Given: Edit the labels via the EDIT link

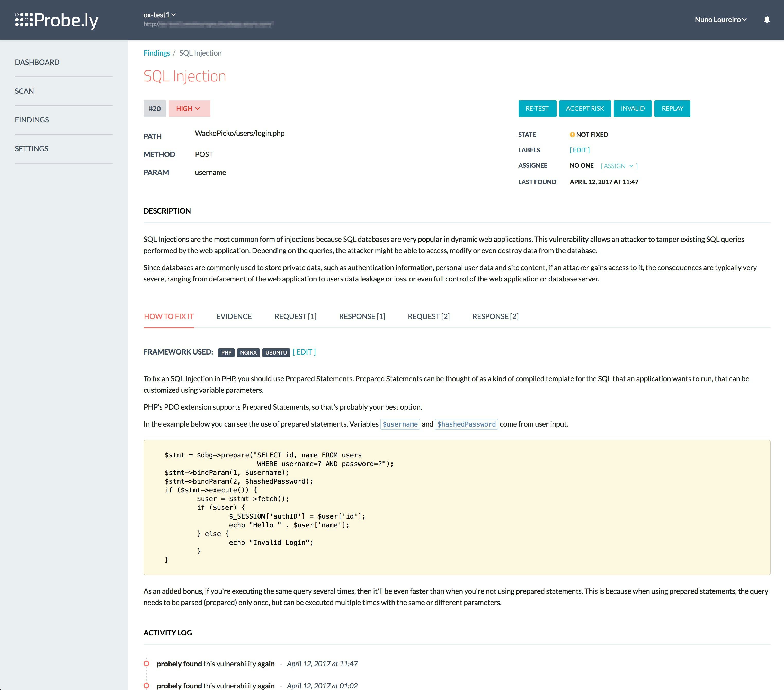Looking at the screenshot, I should pyautogui.click(x=580, y=149).
